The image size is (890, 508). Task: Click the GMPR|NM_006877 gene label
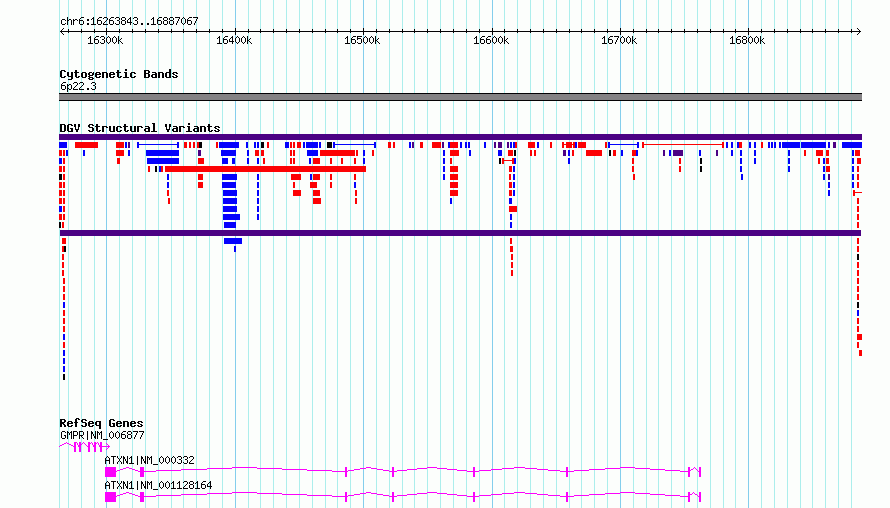pos(102,435)
